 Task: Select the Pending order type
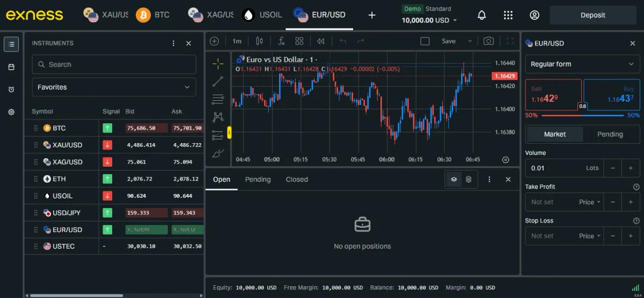(x=610, y=134)
